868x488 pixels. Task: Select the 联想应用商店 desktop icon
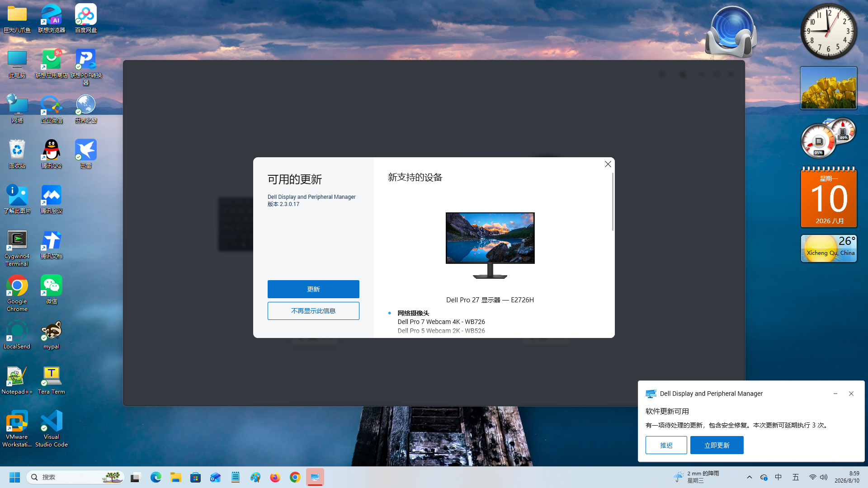click(x=52, y=64)
